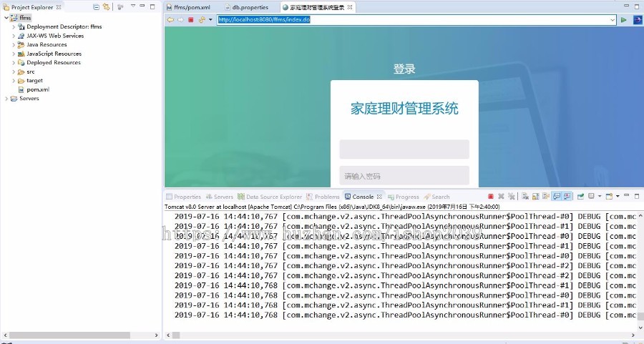Viewport: 644px width, 344px height.
Task: Click Remove Launch gray X icon
Action: point(501,196)
